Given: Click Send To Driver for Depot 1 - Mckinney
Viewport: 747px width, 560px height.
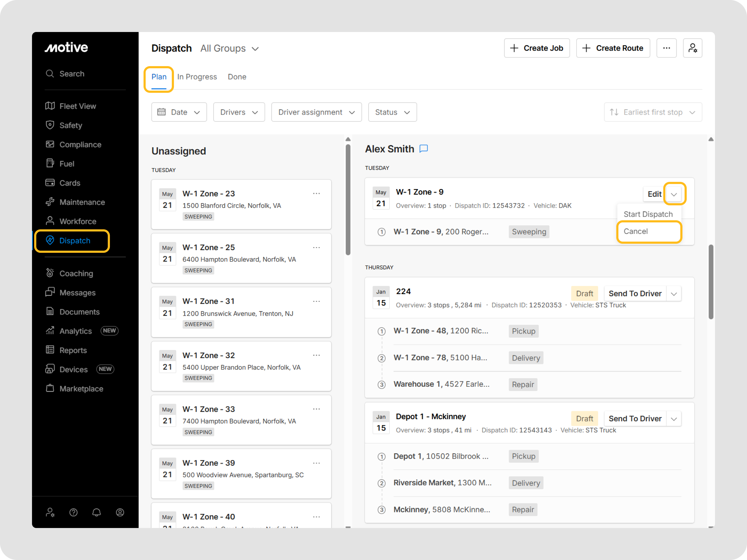Looking at the screenshot, I should [635, 419].
